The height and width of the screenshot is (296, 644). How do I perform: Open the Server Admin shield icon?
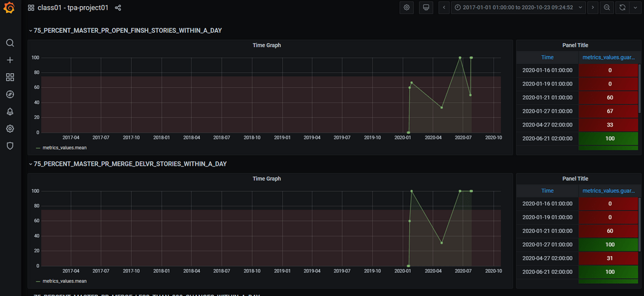(10, 146)
